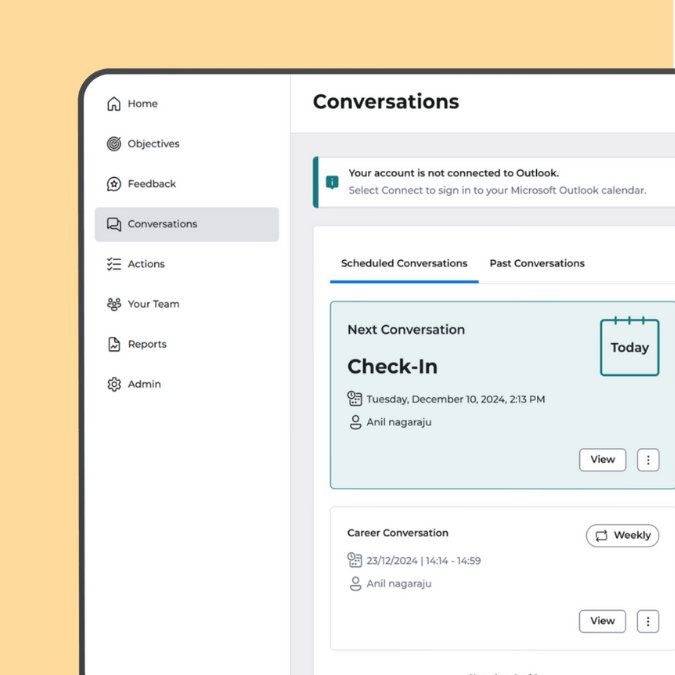Open Your Team people icon

114,304
